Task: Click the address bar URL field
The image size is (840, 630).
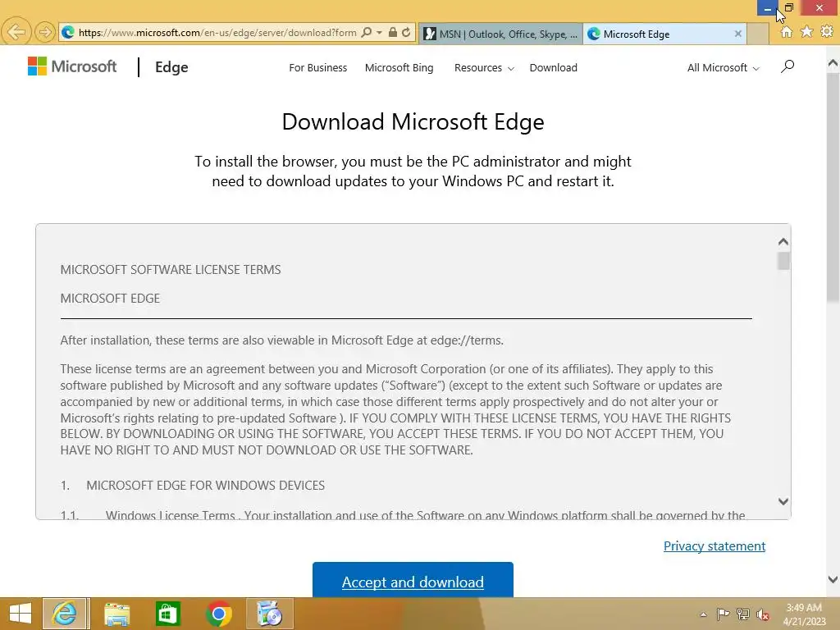Action: point(217,33)
